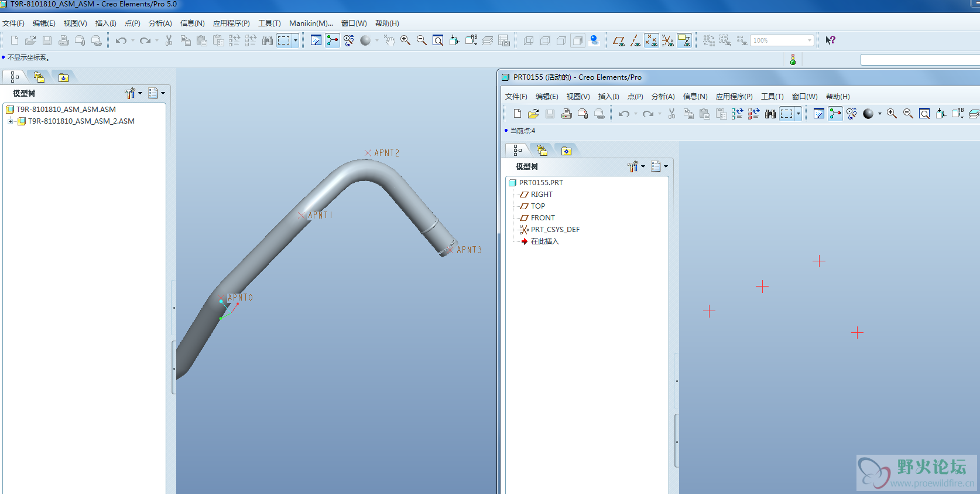The height and width of the screenshot is (494, 980).
Task: Expand T9R-8101810_ASM_ASM_2.ASM tree node
Action: [x=11, y=121]
